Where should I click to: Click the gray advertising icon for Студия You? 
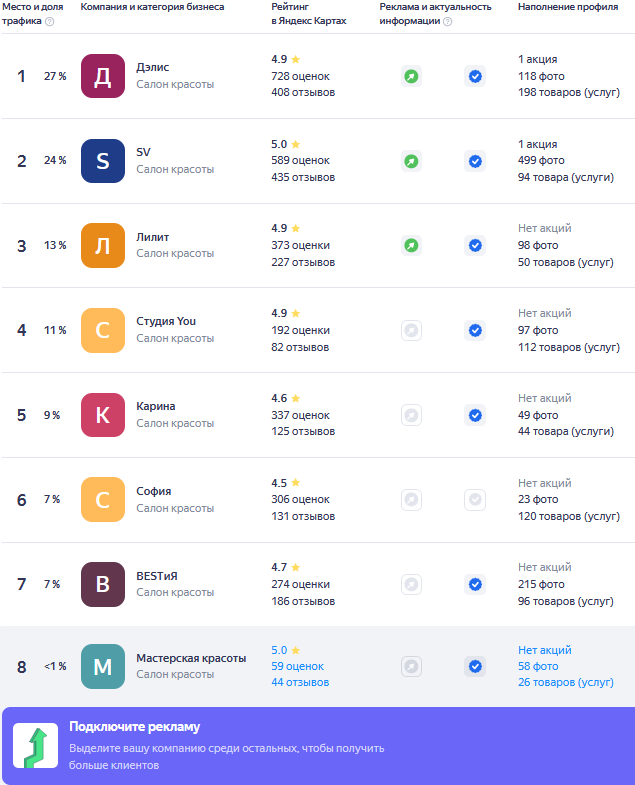pos(411,330)
